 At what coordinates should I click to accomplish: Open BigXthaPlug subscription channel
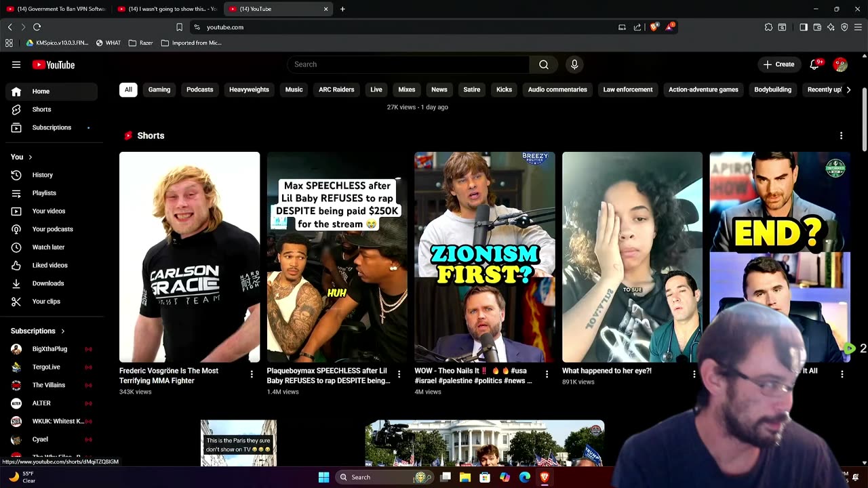tap(52, 349)
